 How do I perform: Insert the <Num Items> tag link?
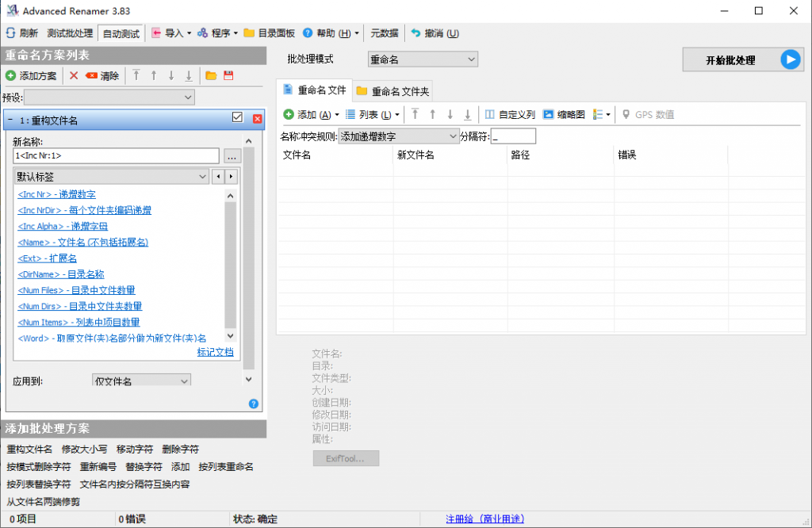coord(79,323)
